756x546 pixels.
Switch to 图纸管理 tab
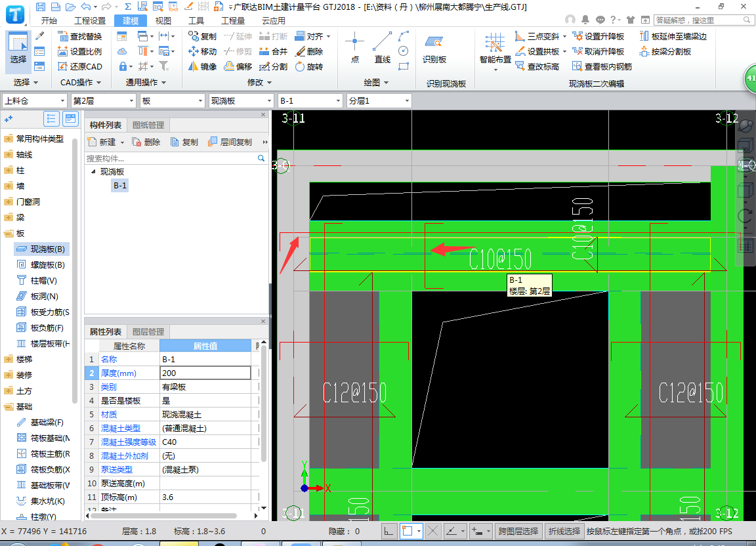148,125
